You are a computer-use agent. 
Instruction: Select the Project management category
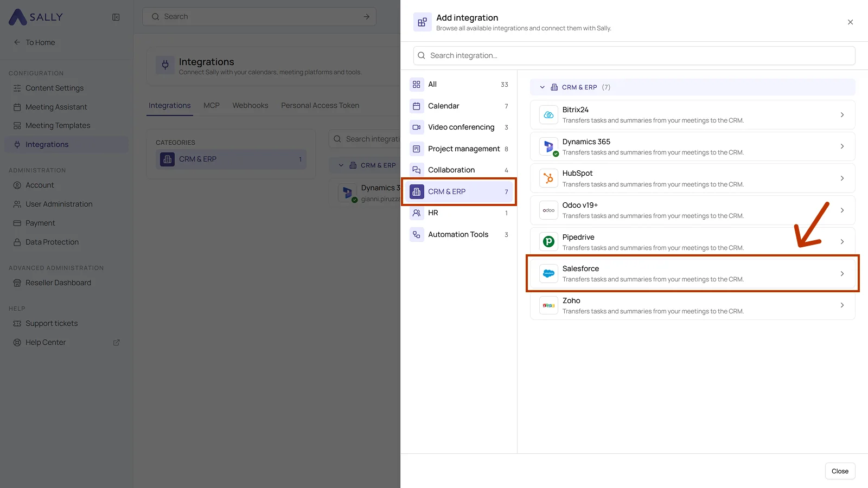(459, 149)
